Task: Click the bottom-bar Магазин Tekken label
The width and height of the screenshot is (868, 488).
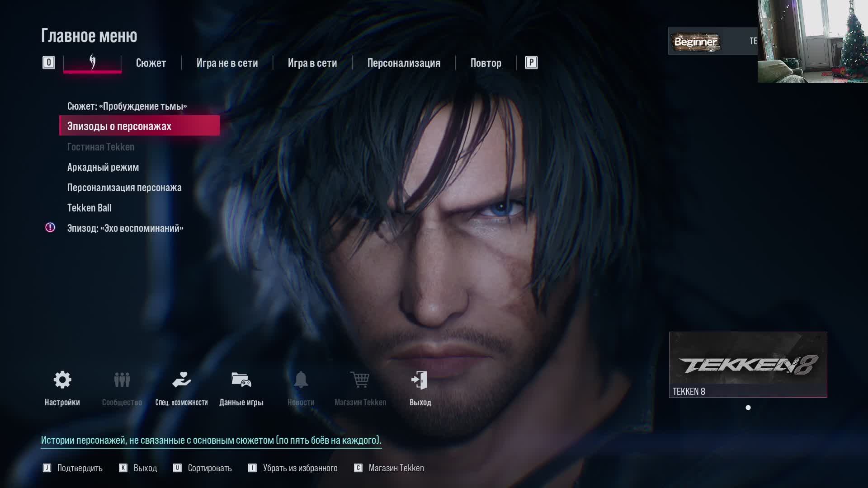Action: click(396, 468)
